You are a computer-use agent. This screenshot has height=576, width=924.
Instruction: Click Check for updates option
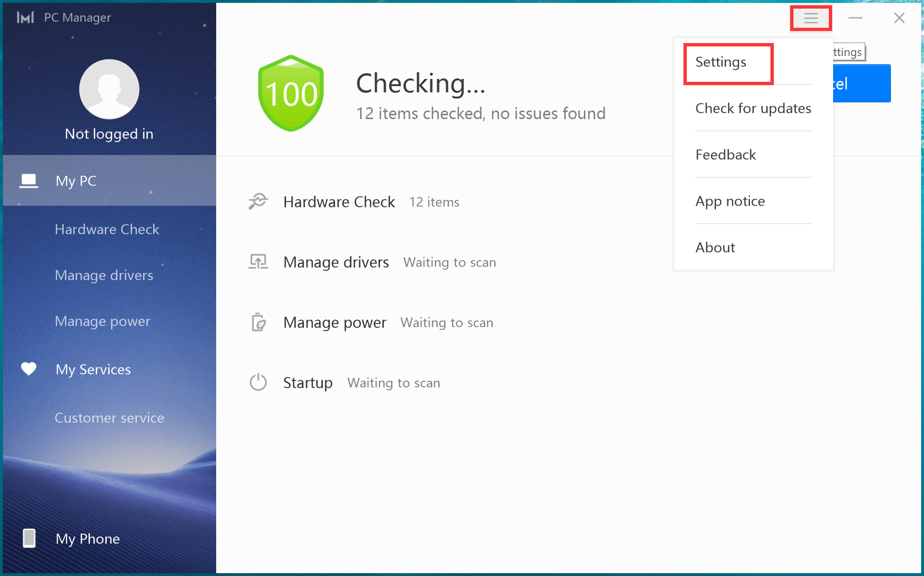[x=753, y=109]
